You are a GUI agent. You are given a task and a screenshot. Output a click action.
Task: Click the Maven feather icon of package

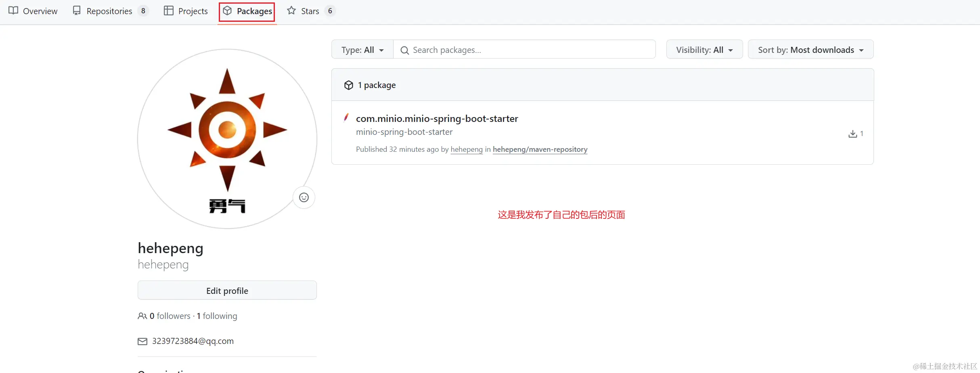coord(346,117)
